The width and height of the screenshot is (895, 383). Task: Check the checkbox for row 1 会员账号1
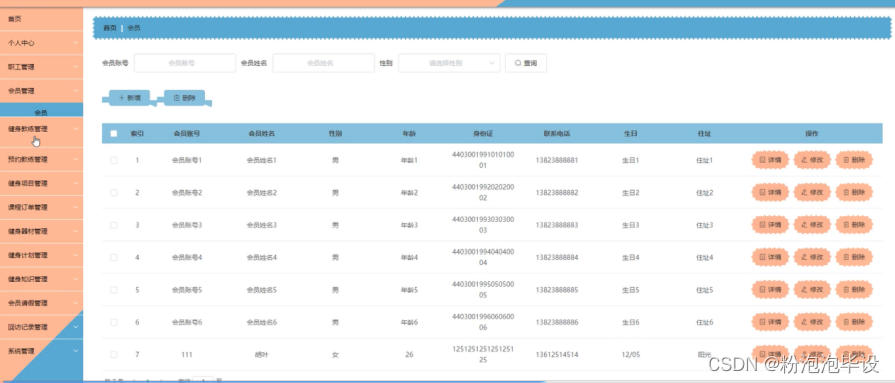click(114, 160)
